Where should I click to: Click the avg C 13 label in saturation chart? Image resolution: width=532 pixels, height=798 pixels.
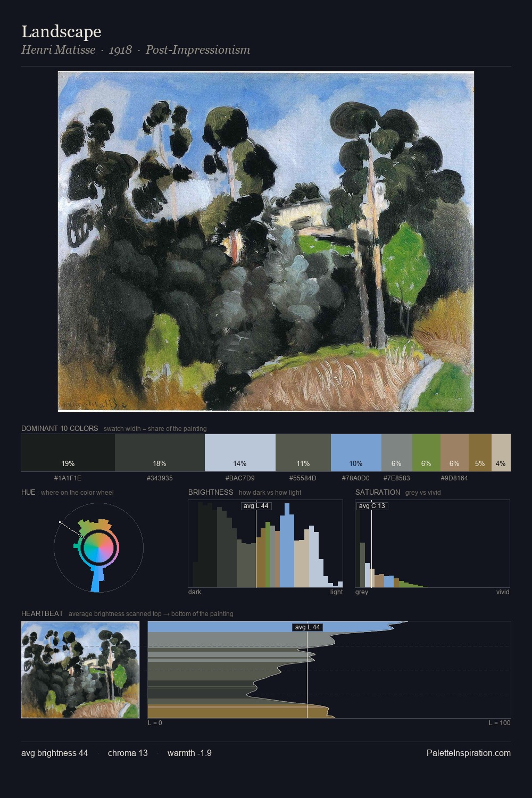point(372,506)
